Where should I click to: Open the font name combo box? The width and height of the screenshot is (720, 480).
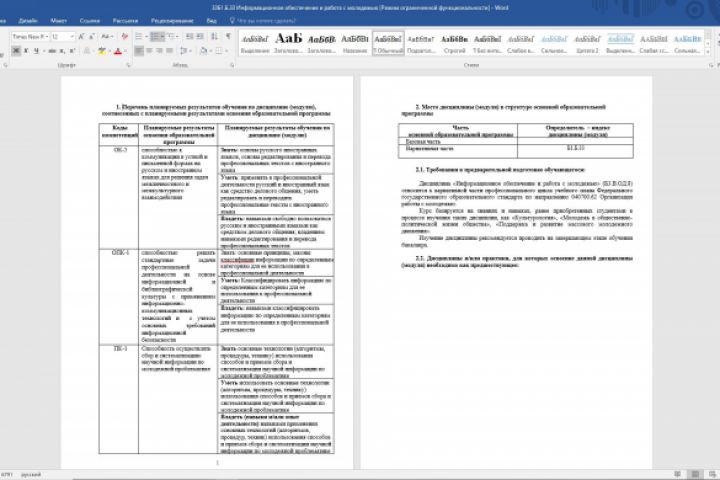click(x=30, y=36)
